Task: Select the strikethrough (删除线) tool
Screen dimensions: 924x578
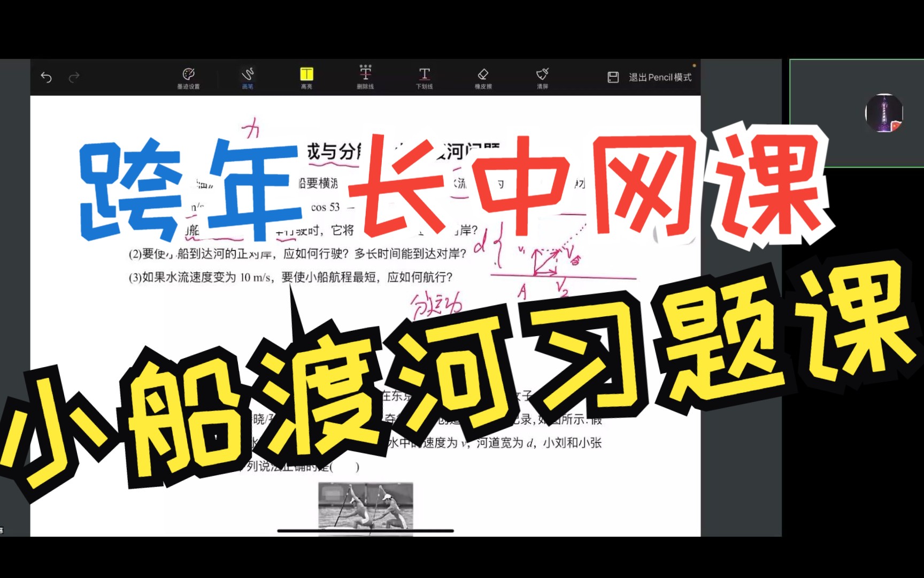Action: tap(365, 78)
